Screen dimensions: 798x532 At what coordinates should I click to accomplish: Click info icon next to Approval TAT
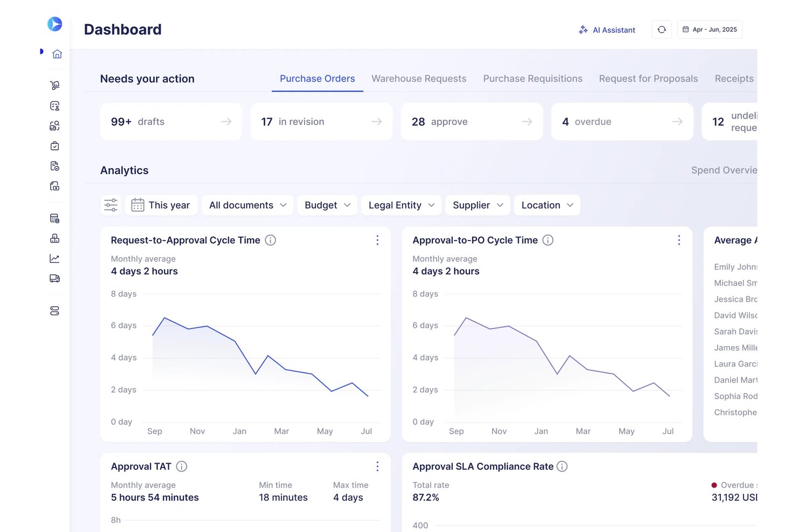click(x=182, y=467)
